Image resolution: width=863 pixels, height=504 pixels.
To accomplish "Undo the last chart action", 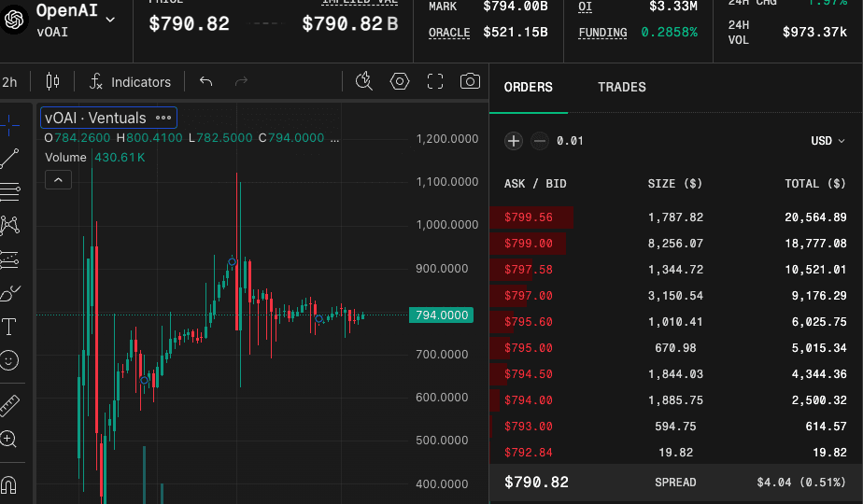I will pyautogui.click(x=205, y=81).
